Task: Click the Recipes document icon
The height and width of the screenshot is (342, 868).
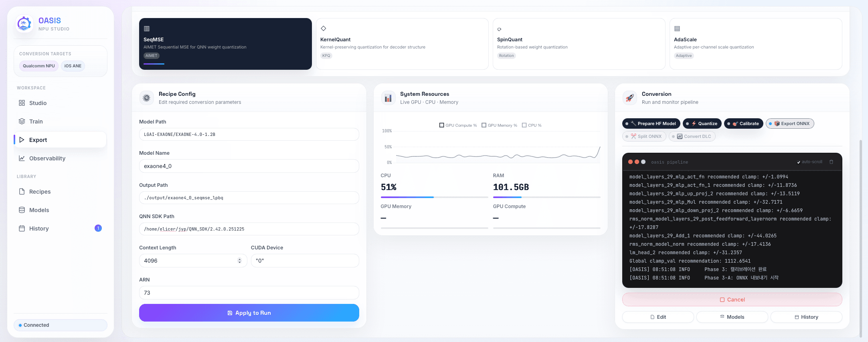Action: pyautogui.click(x=22, y=192)
